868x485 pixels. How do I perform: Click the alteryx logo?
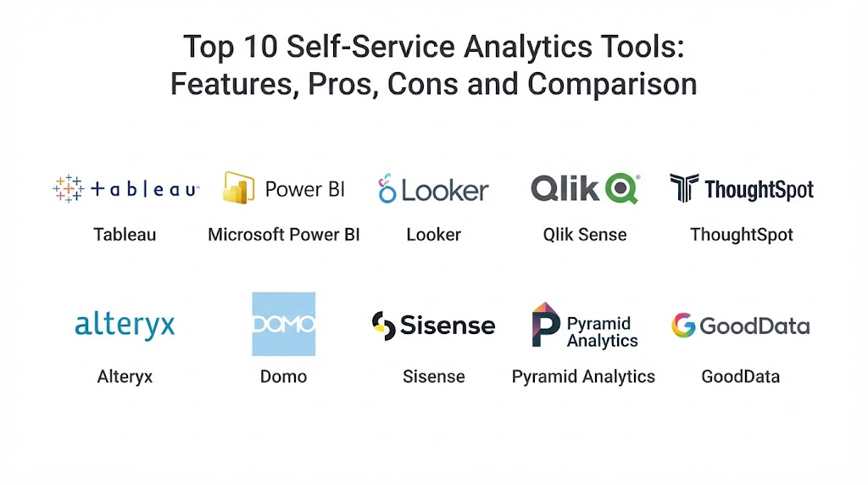[x=125, y=325]
